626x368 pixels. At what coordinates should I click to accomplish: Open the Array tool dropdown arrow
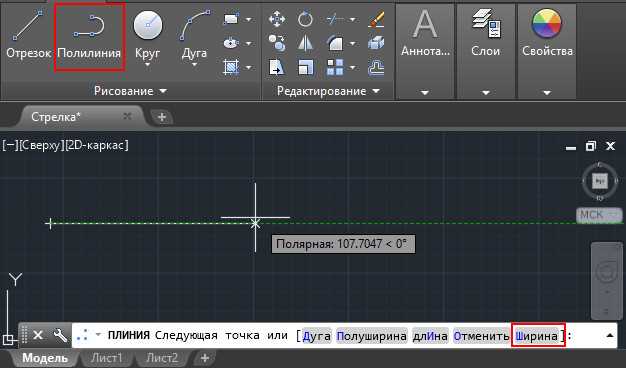(x=352, y=67)
